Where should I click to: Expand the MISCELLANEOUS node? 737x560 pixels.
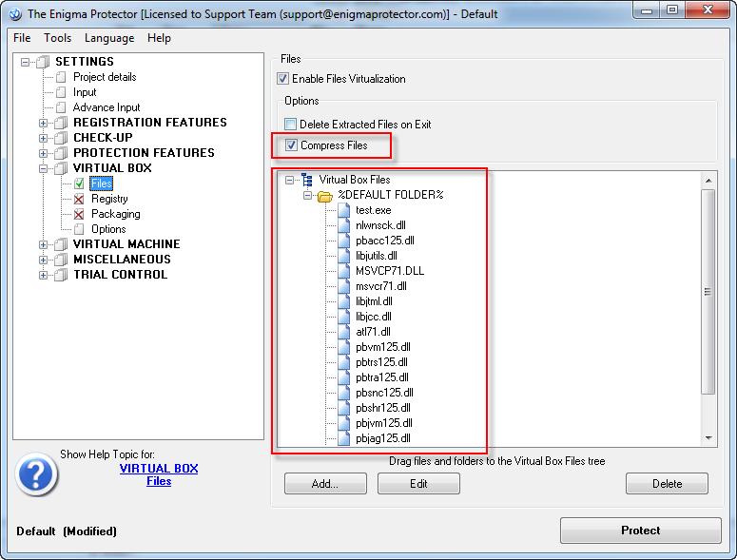click(x=43, y=260)
